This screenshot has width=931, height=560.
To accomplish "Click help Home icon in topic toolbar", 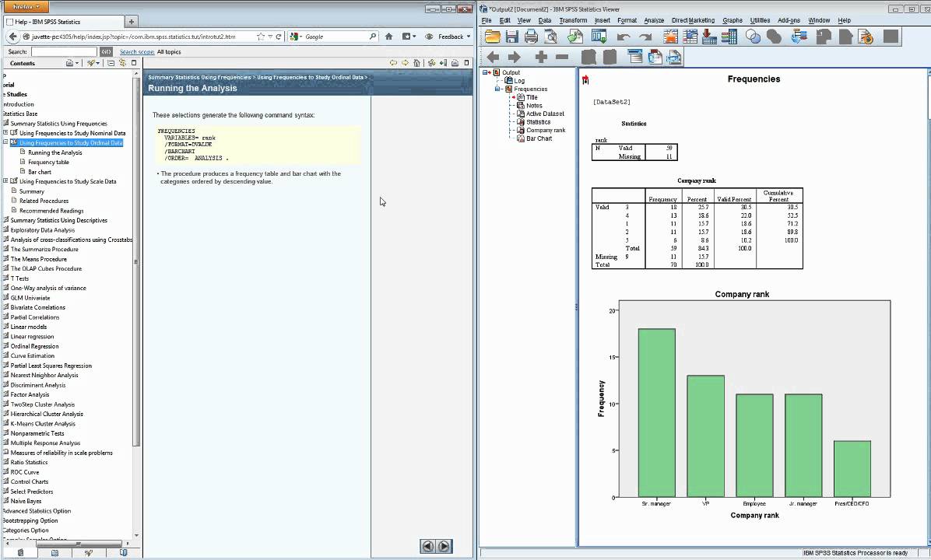I will tap(416, 63).
